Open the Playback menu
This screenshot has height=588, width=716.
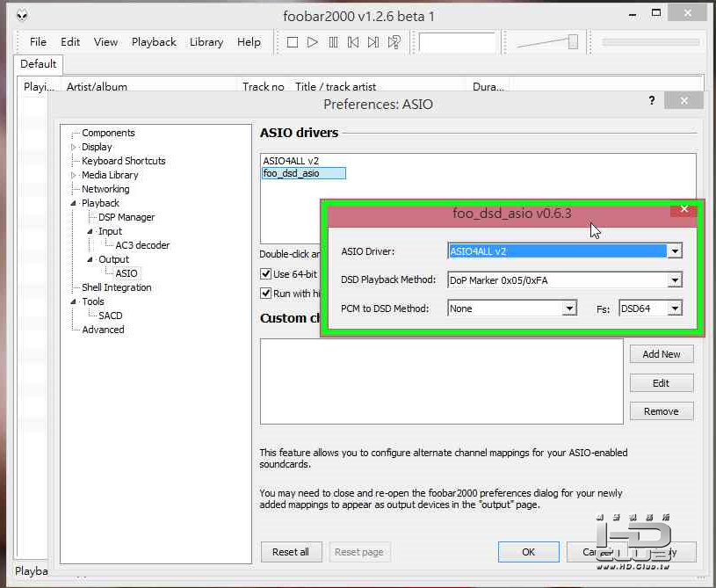point(154,42)
